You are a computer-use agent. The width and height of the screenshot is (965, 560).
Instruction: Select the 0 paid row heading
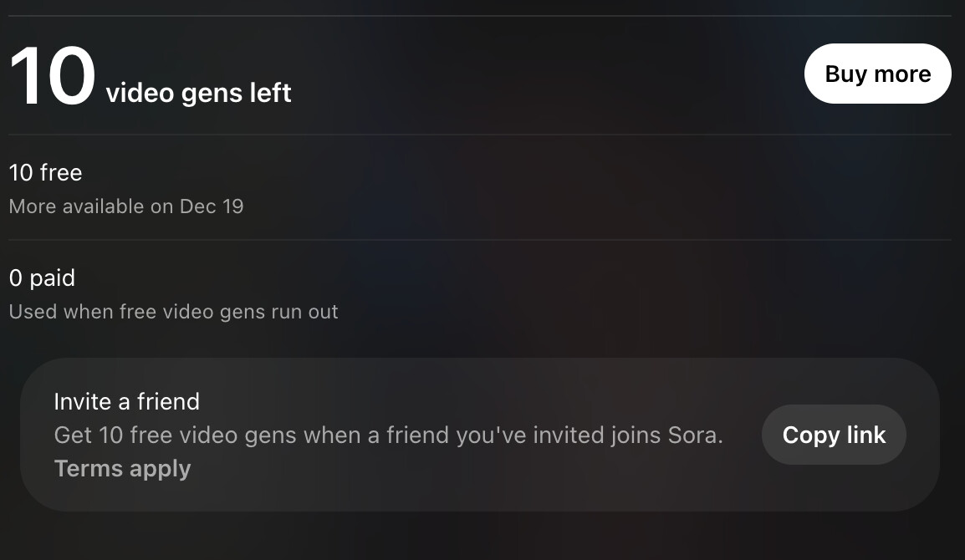pos(42,278)
